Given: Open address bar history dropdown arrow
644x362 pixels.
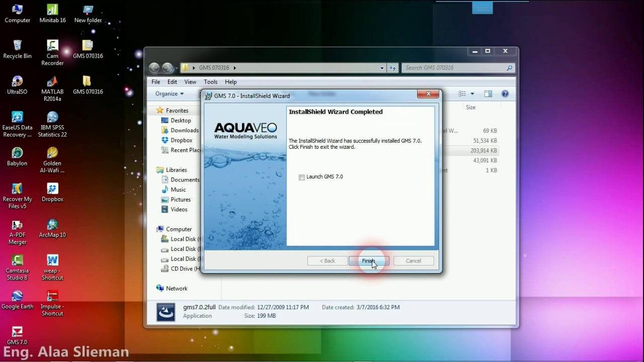Looking at the screenshot, I should click(382, 68).
